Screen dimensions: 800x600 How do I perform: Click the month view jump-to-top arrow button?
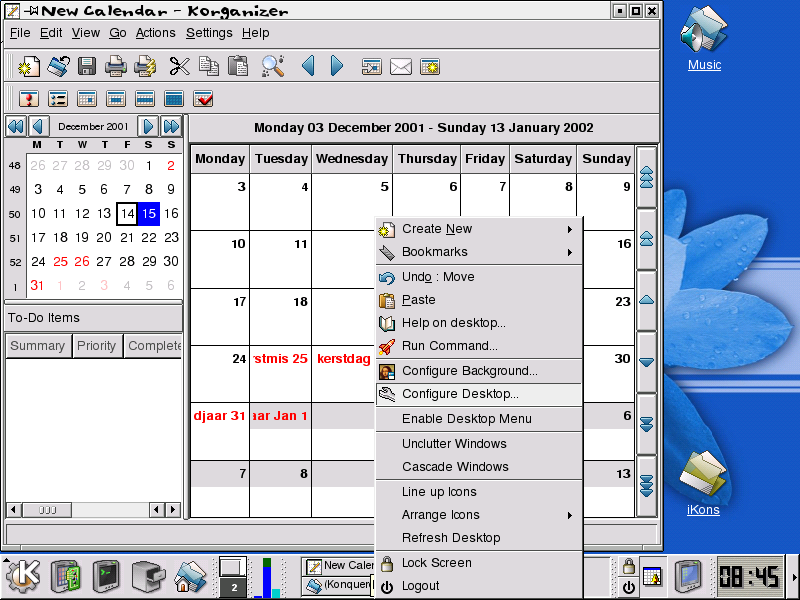coord(646,177)
